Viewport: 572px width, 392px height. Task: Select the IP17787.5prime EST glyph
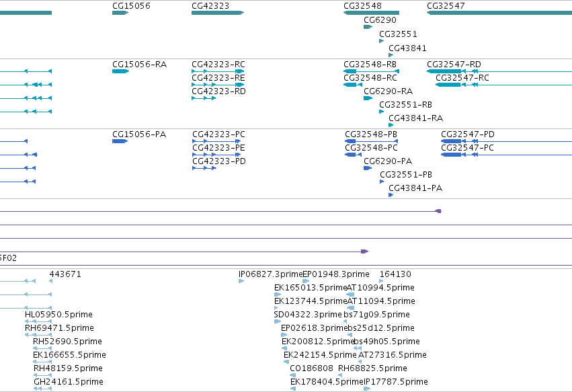tap(367, 389)
